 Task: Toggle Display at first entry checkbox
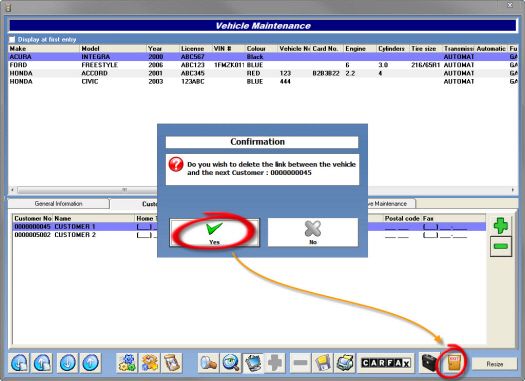[x=12, y=40]
